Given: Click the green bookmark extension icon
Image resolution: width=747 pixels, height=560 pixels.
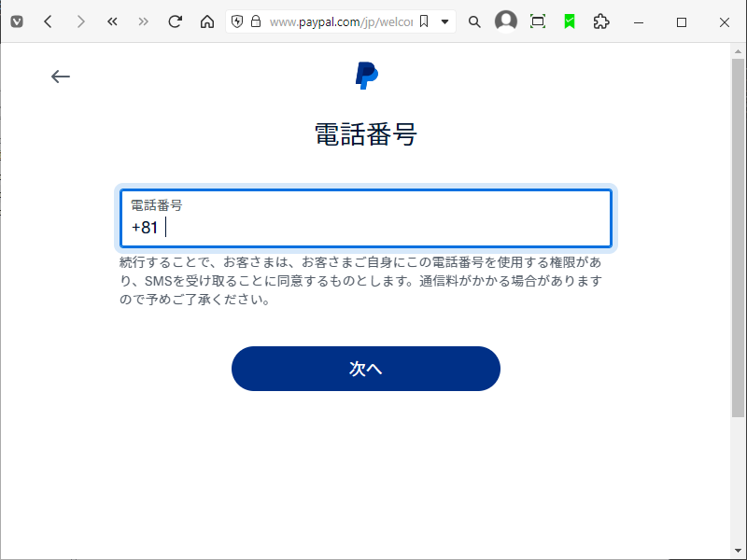Looking at the screenshot, I should [570, 21].
